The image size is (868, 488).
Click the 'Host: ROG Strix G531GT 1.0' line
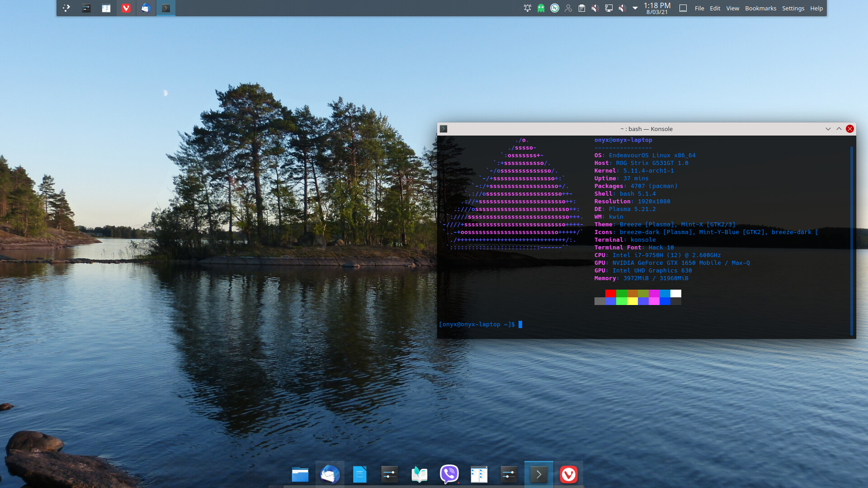pyautogui.click(x=642, y=163)
